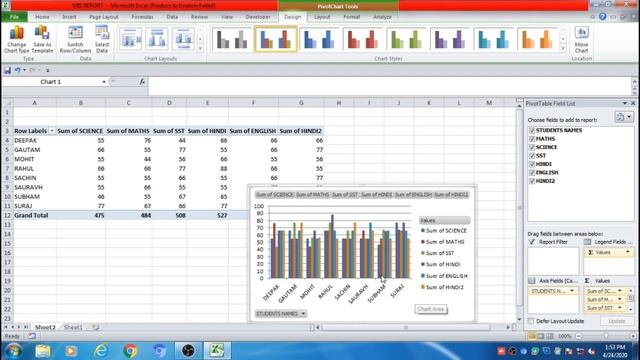Save the workbook from quick access toolbar
The image size is (640, 360).
tap(7, 70)
